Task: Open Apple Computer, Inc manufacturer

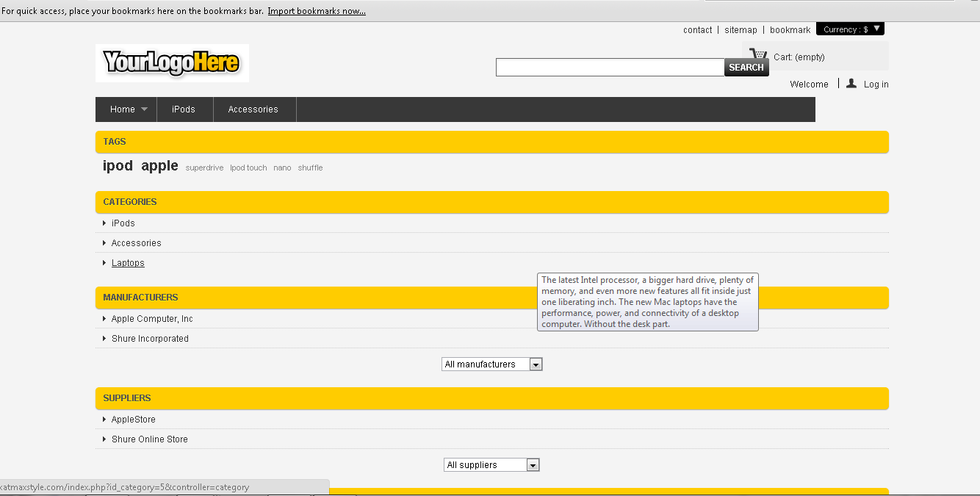Action: coord(152,319)
